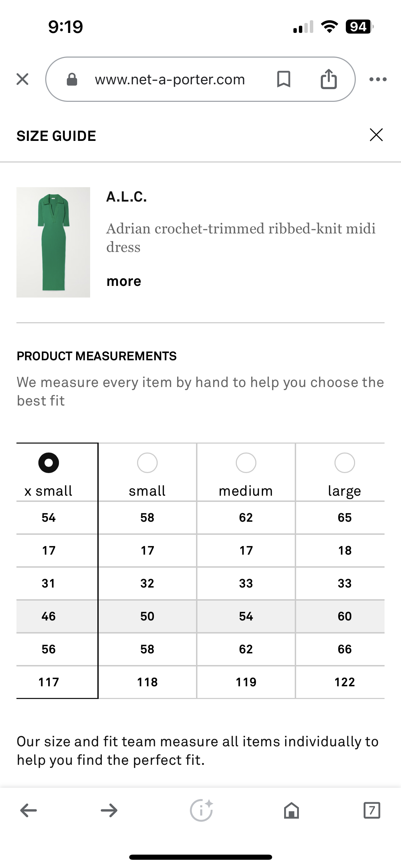Close the Size Guide panel

click(376, 135)
